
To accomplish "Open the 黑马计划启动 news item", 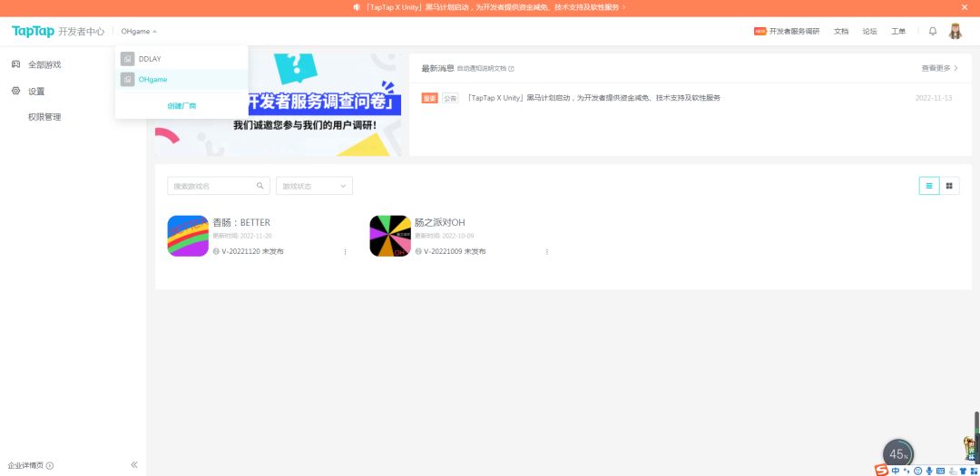I will pyautogui.click(x=593, y=98).
